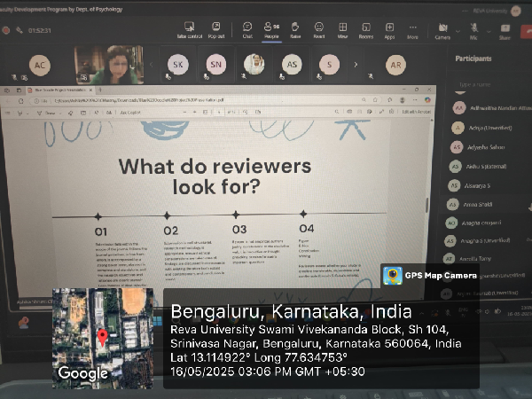This screenshot has height=399, width=532.
Task: Open Copilot icon in shared browser
Action: (427, 99)
